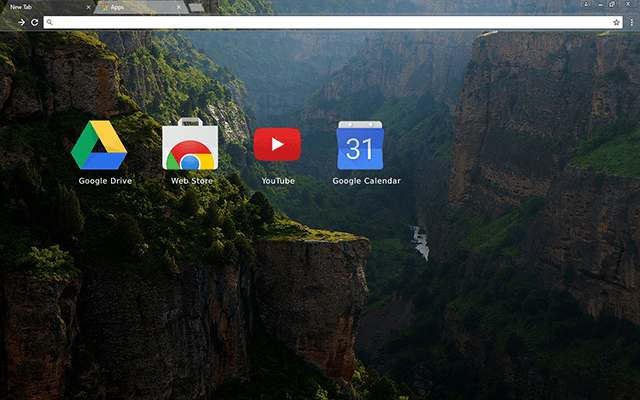The width and height of the screenshot is (640, 400).
Task: Click the forward navigation arrow
Action: pyautogui.click(x=21, y=21)
